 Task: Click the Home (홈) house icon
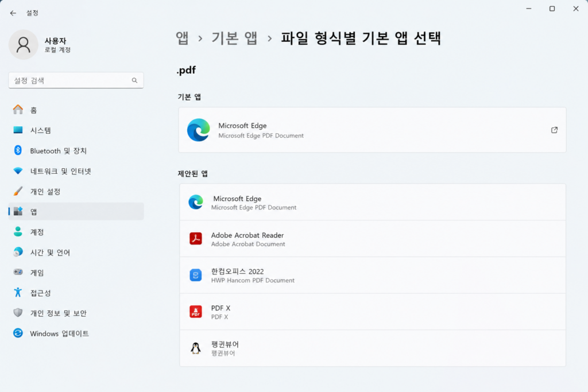click(x=18, y=110)
